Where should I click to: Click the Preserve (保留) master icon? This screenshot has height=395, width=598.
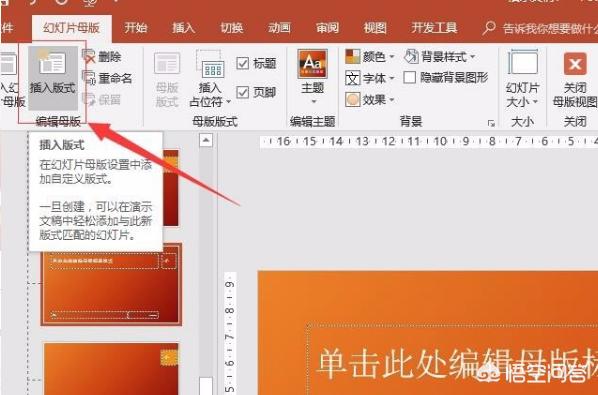point(89,100)
